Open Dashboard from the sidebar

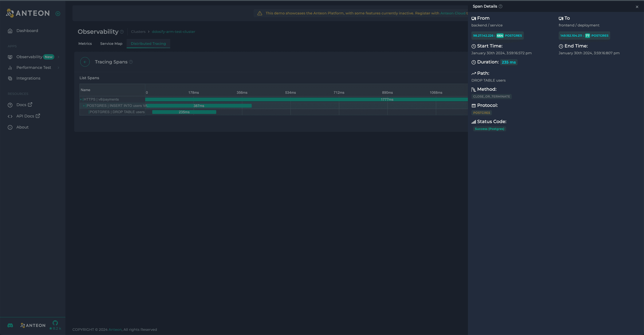27,31
